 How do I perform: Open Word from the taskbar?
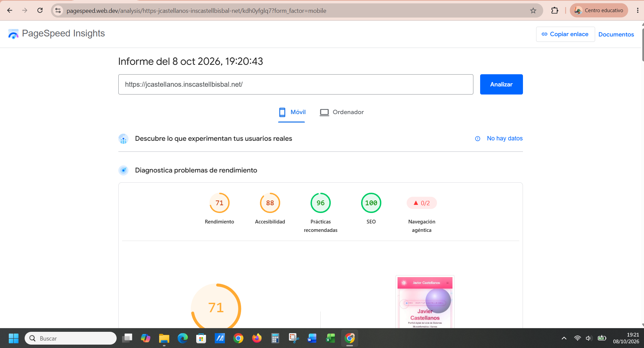coord(312,338)
